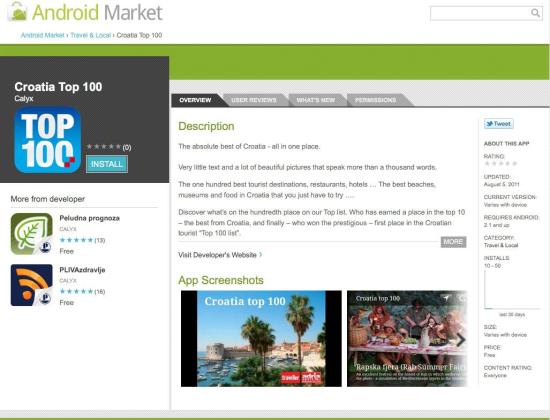Click the search magnifier icon

(x=535, y=13)
